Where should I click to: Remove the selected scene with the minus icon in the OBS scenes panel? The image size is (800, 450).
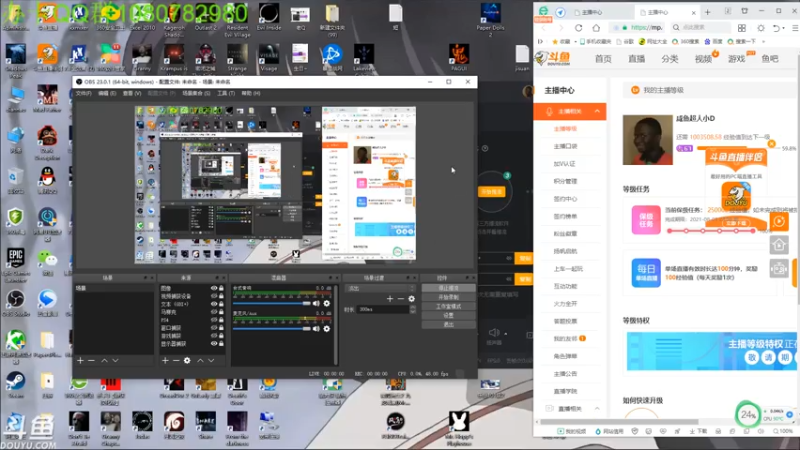(x=91, y=361)
